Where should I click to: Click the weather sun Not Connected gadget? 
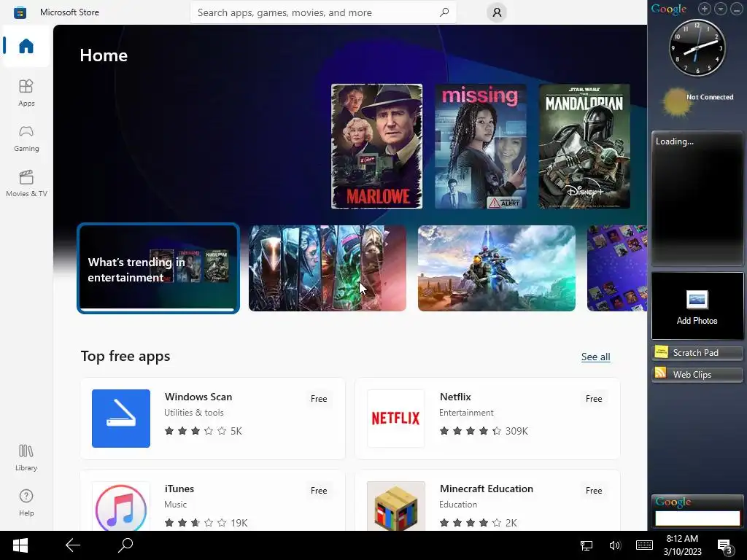pos(697,101)
